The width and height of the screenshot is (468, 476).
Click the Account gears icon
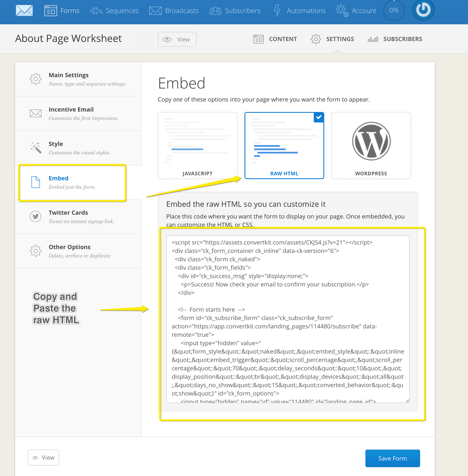342,11
